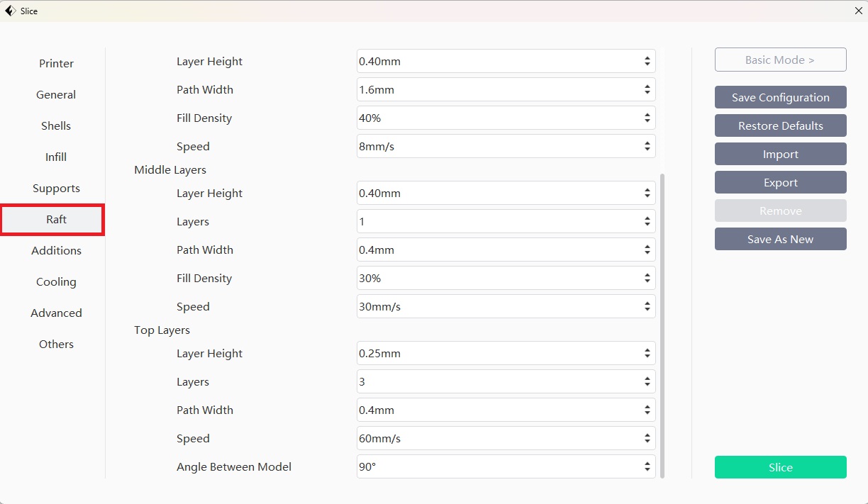Image resolution: width=868 pixels, height=504 pixels.
Task: Open the Printer settings tab
Action: [x=56, y=64]
